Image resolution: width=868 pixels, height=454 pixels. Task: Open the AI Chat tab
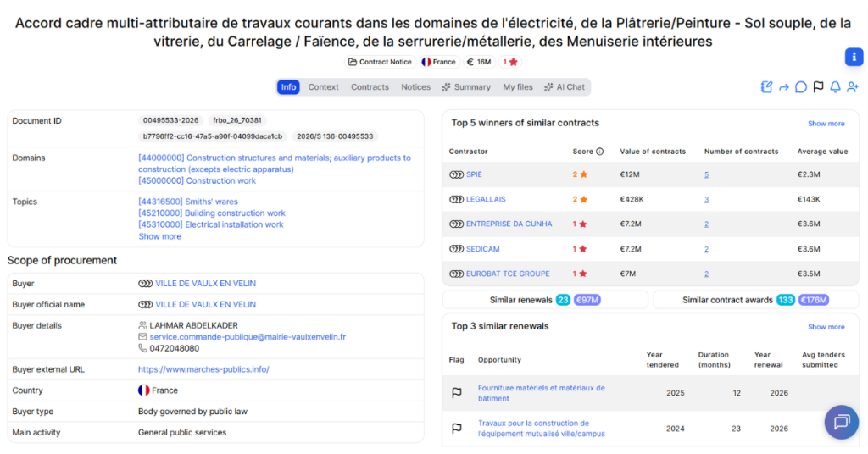pyautogui.click(x=564, y=86)
